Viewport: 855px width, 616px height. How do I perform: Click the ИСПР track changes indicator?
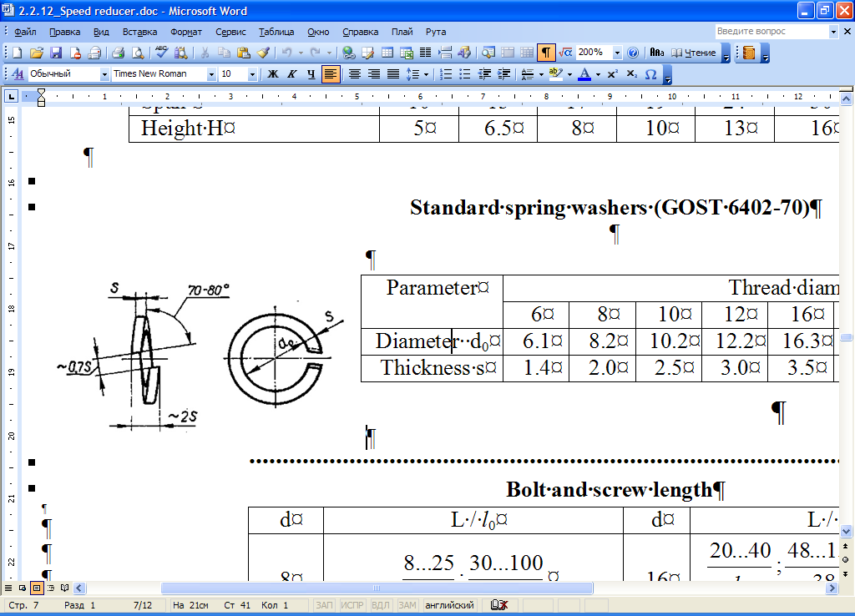352,605
